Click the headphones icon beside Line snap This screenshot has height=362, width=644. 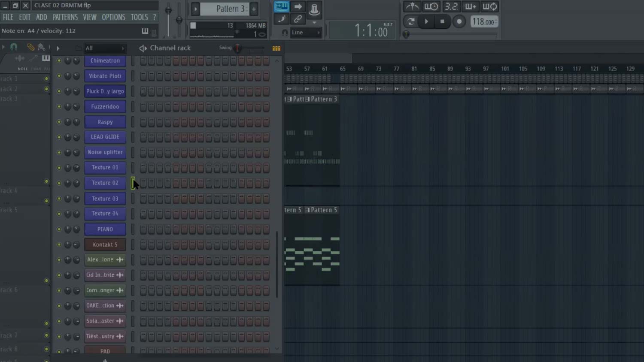point(285,33)
